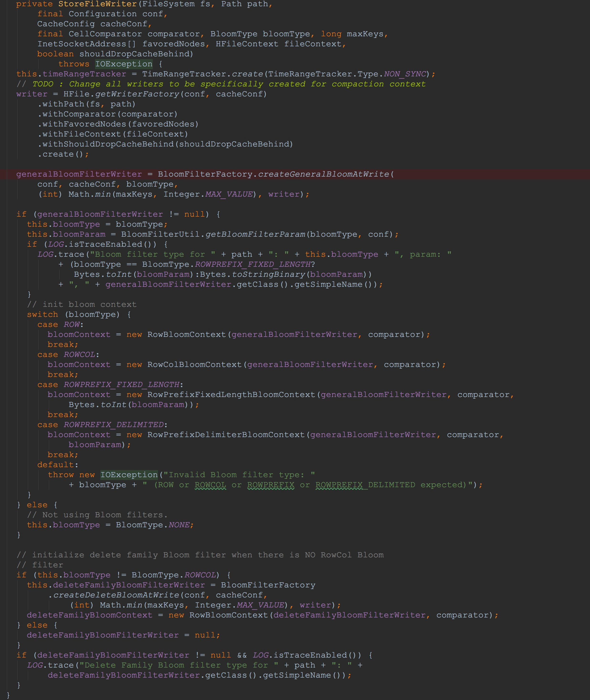Click .withComparator(comparator) call
This screenshot has width=590, height=700.
pyautogui.click(x=107, y=114)
